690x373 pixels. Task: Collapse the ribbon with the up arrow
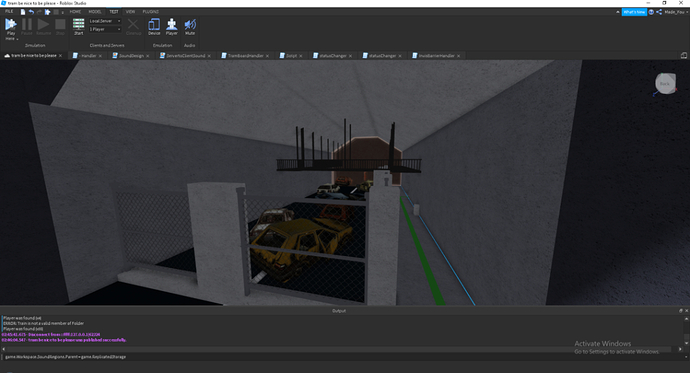(617, 12)
